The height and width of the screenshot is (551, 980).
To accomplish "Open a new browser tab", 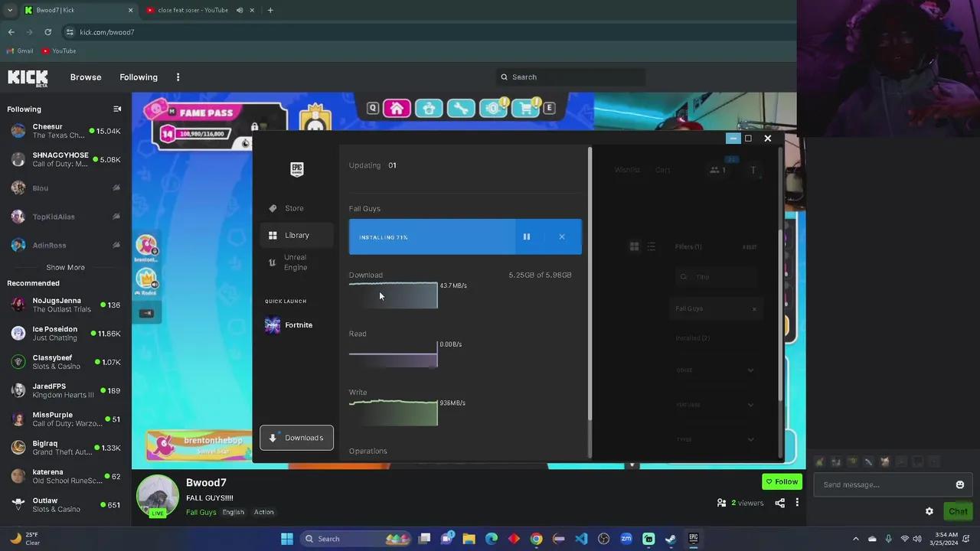I will click(270, 10).
